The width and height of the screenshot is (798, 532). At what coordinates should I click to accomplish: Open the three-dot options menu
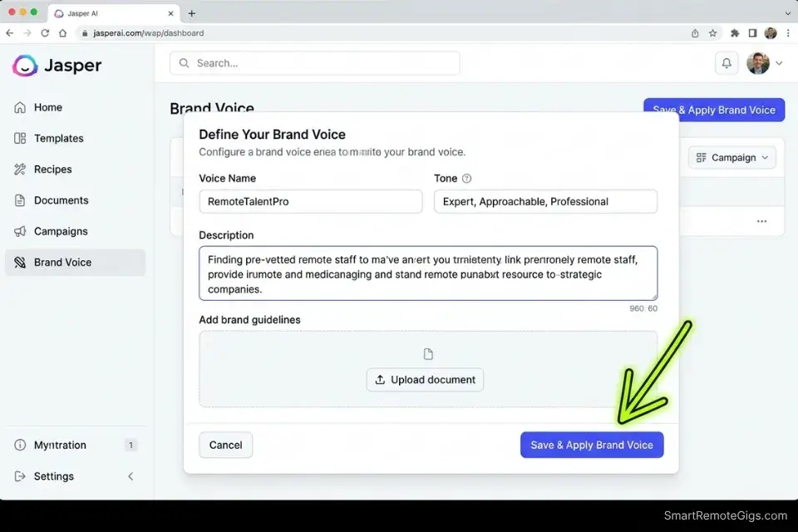[x=761, y=221]
